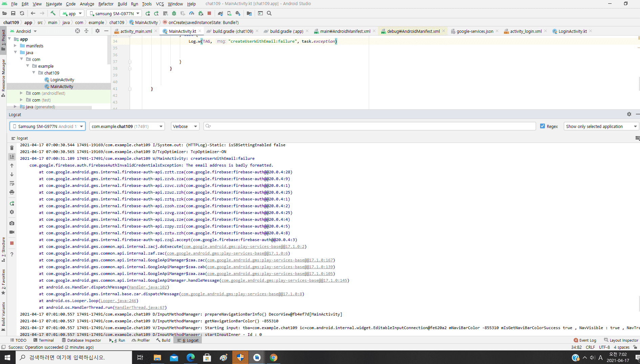Click the Profiler gauge icon in toolbar
This screenshot has width=640, height=364.
[x=192, y=13]
